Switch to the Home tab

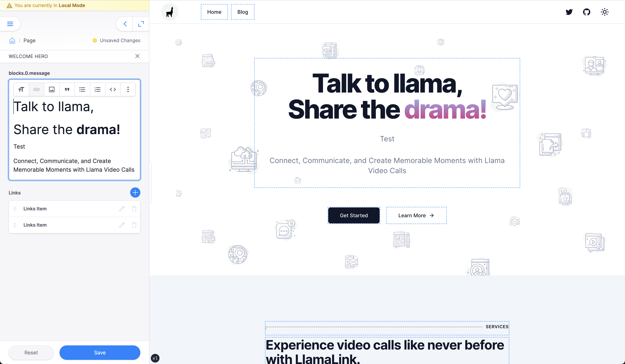coord(214,12)
